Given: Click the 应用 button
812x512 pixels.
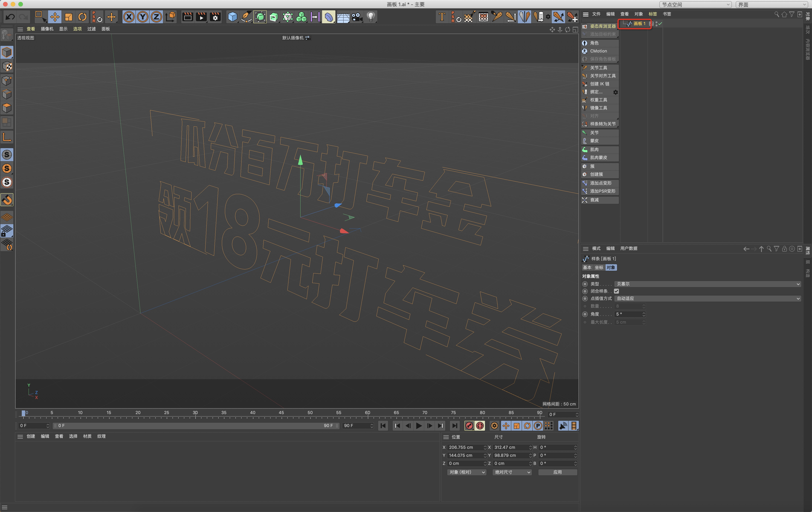Looking at the screenshot, I should tap(557, 472).
